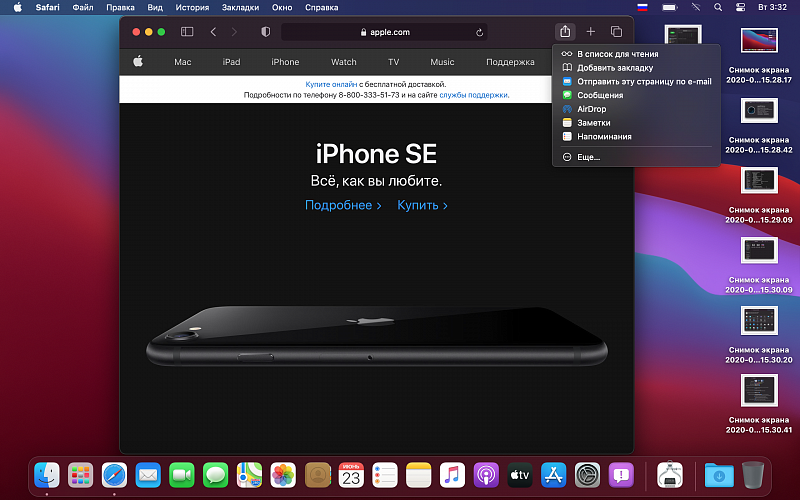Open Contacts from the Dock

317,476
